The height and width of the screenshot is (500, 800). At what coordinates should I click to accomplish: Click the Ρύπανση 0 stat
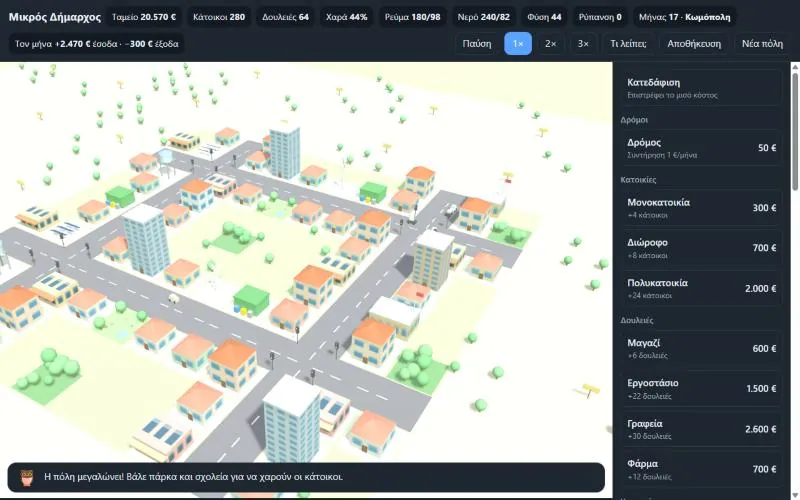point(600,17)
